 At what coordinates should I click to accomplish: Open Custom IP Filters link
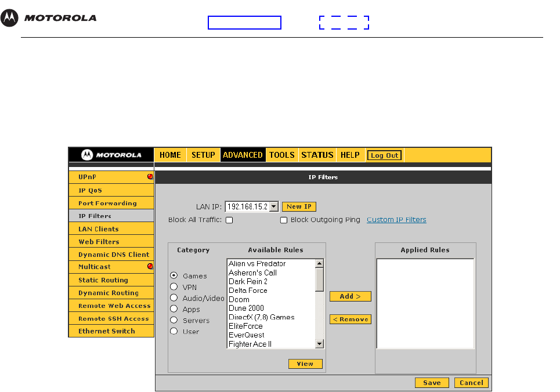(396, 220)
